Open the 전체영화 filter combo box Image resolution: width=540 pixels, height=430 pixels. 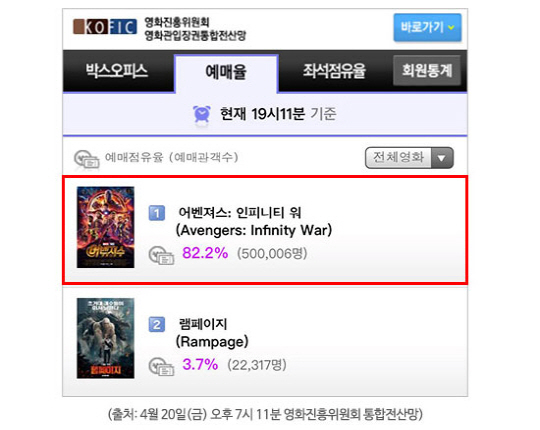tap(409, 158)
